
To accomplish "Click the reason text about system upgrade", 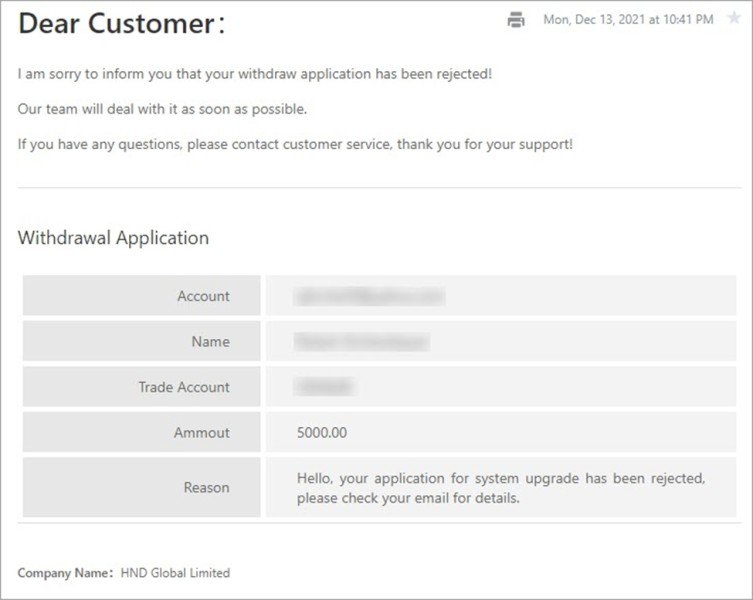I will [501, 488].
